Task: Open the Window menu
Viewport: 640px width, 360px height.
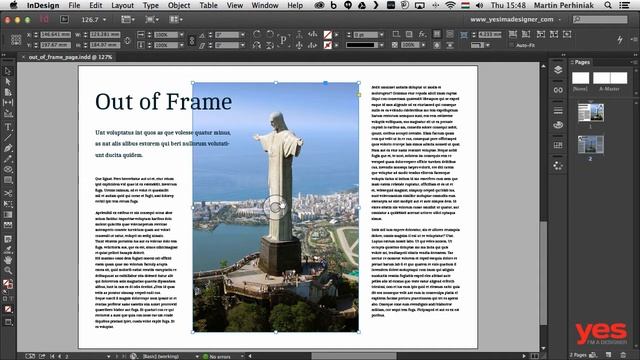Action: (x=264, y=5)
